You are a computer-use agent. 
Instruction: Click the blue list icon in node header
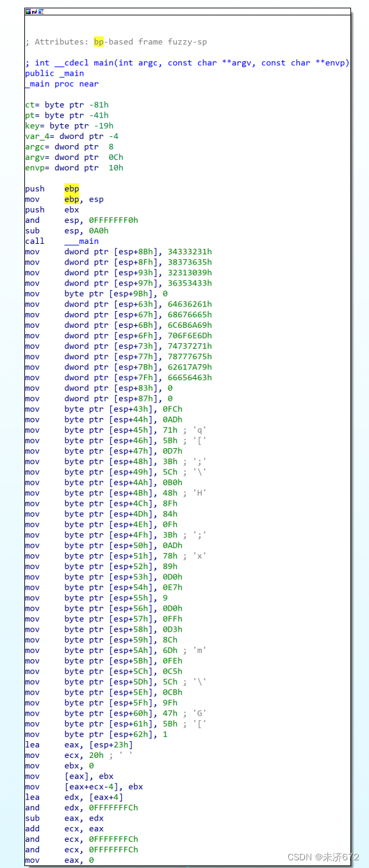(x=40, y=12)
